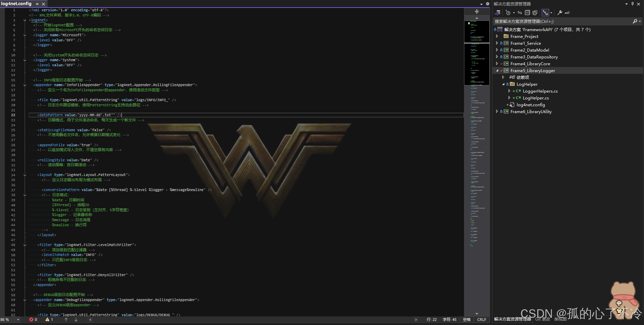The width and height of the screenshot is (644, 325).
Task: Switch to the log4net.config editor tab
Action: click(x=16, y=4)
